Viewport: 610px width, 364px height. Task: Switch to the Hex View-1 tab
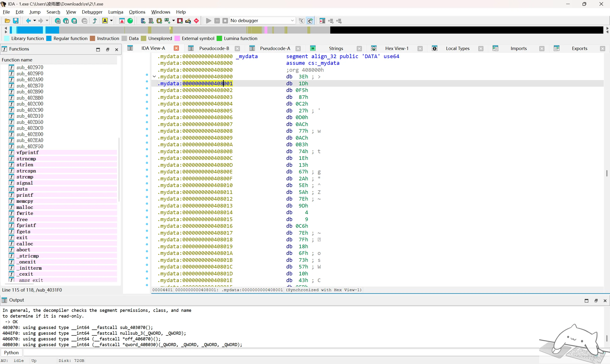tap(396, 48)
